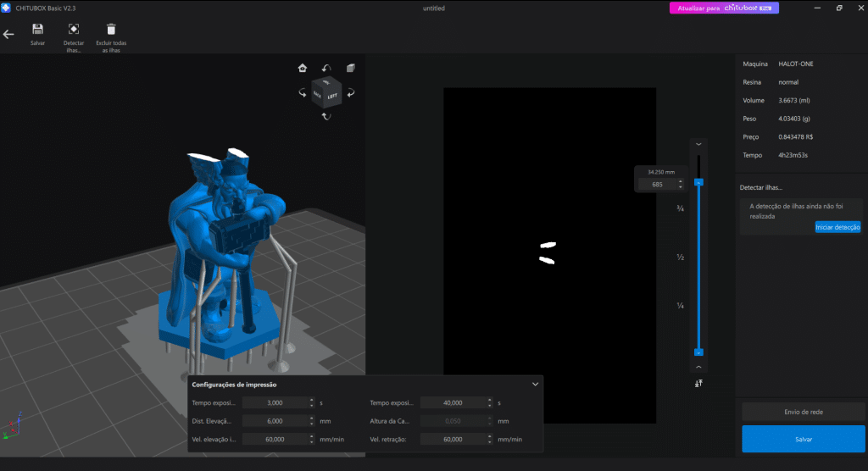Click the chevron below layer slider
This screenshot has width=868, height=471.
pos(698,367)
